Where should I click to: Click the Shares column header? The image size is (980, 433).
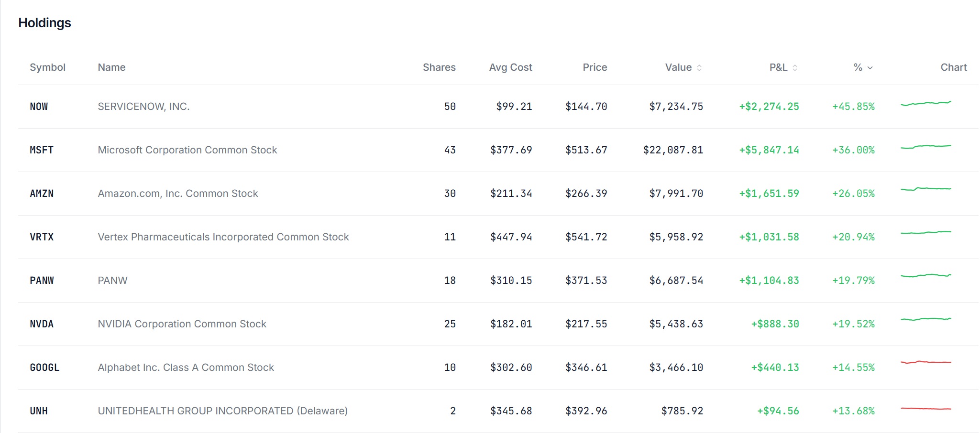(439, 67)
